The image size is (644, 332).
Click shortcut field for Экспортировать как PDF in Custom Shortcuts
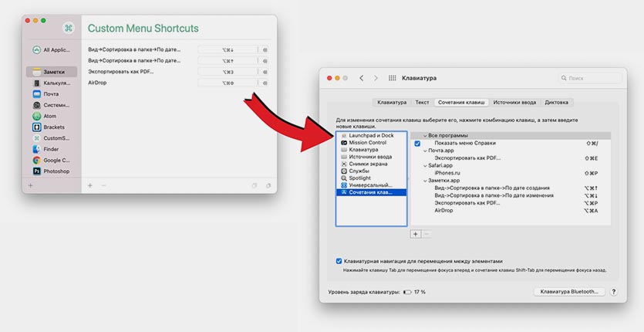228,72
